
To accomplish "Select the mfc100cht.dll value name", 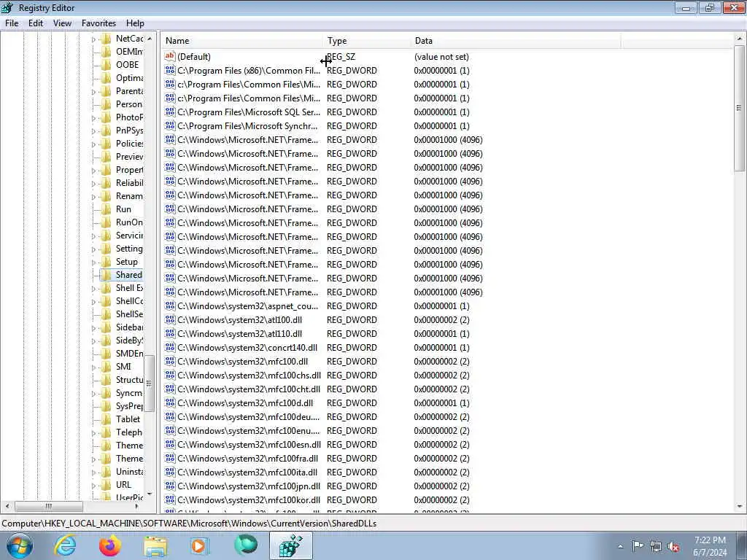I will (x=249, y=389).
